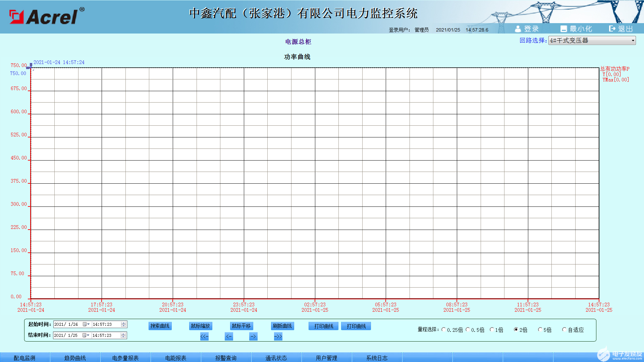The width and height of the screenshot is (644, 362).
Task: Select the 5倍 range radio button
Action: pos(540,330)
